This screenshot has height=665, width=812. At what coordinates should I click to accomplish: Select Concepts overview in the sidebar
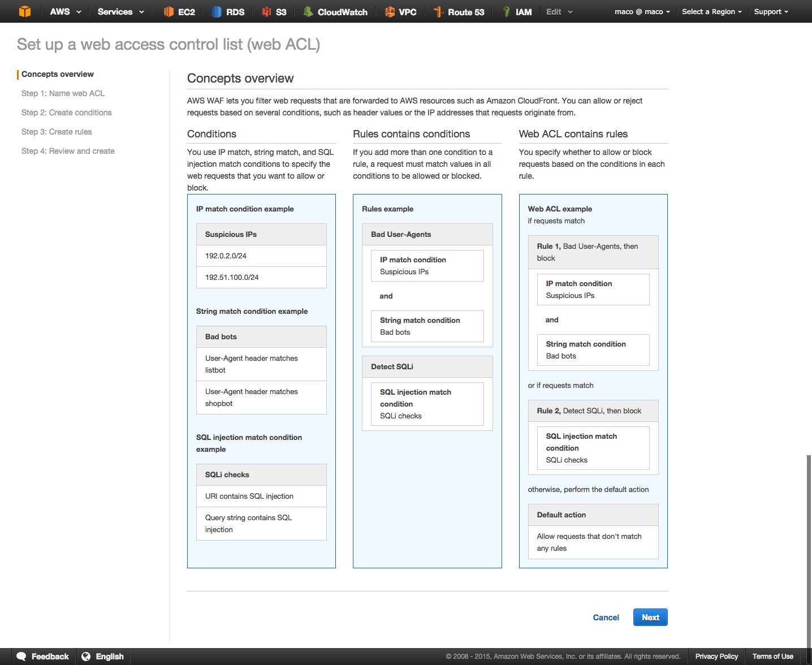pos(58,74)
